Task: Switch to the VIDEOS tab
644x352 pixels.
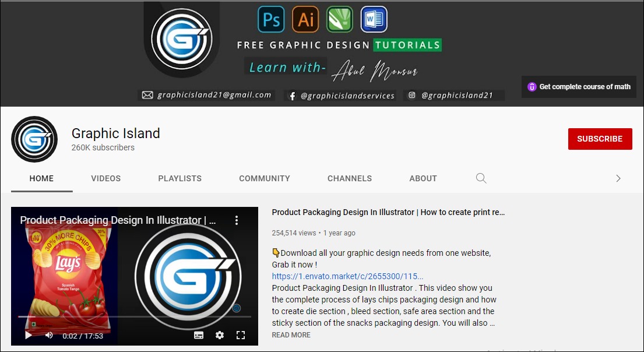Action: 106,178
